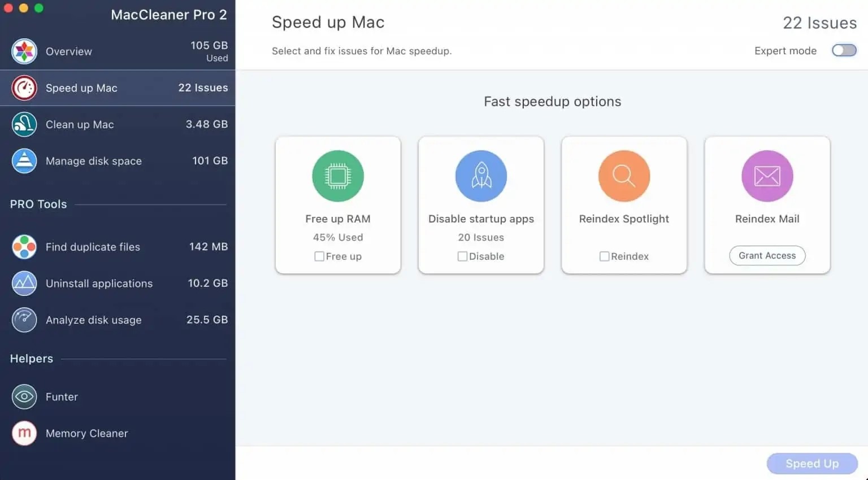Click the '22 Issues' sidebar count
The width and height of the screenshot is (868, 480).
203,88
